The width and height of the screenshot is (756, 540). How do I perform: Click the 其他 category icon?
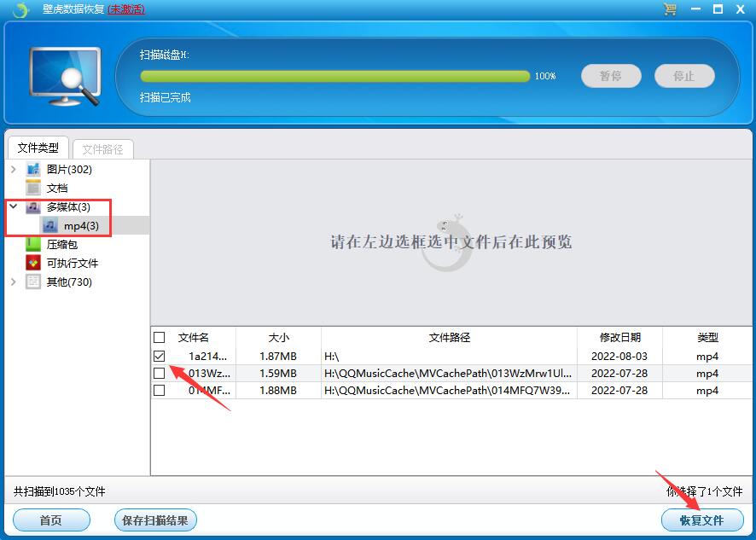click(x=33, y=282)
